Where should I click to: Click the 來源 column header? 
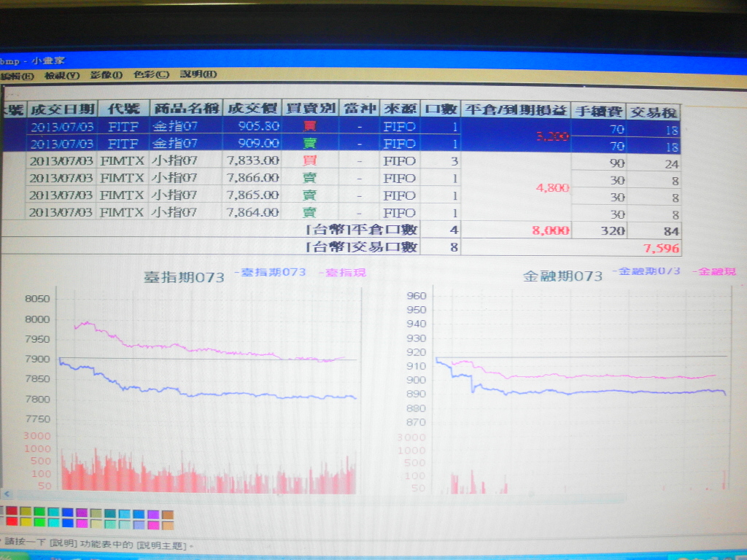tap(400, 109)
